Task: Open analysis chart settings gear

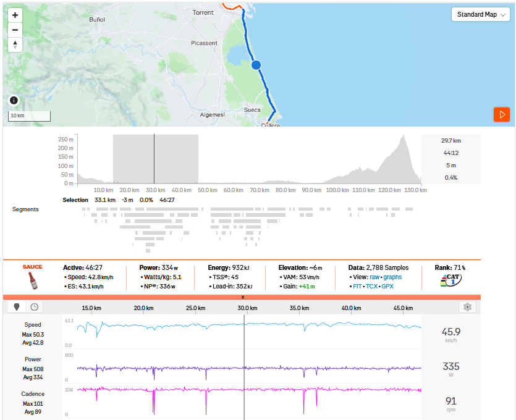Action: click(x=467, y=307)
